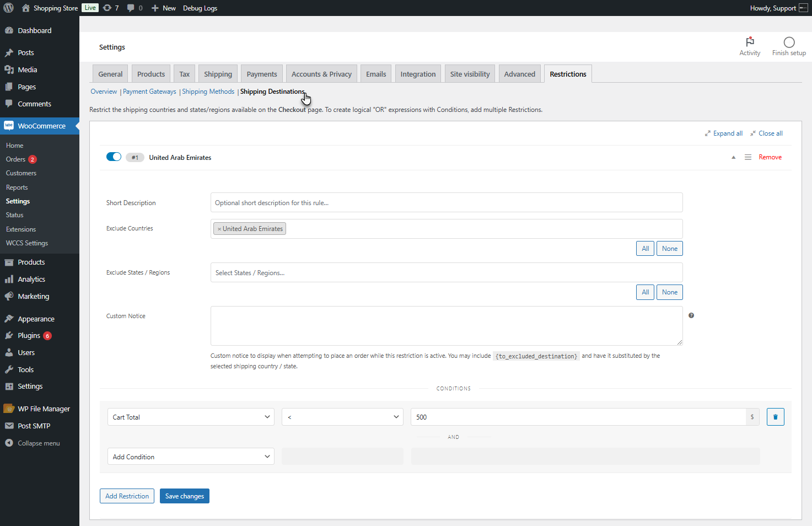The image size is (812, 526).
Task: Select All under Exclude Countries
Action: (x=645, y=249)
